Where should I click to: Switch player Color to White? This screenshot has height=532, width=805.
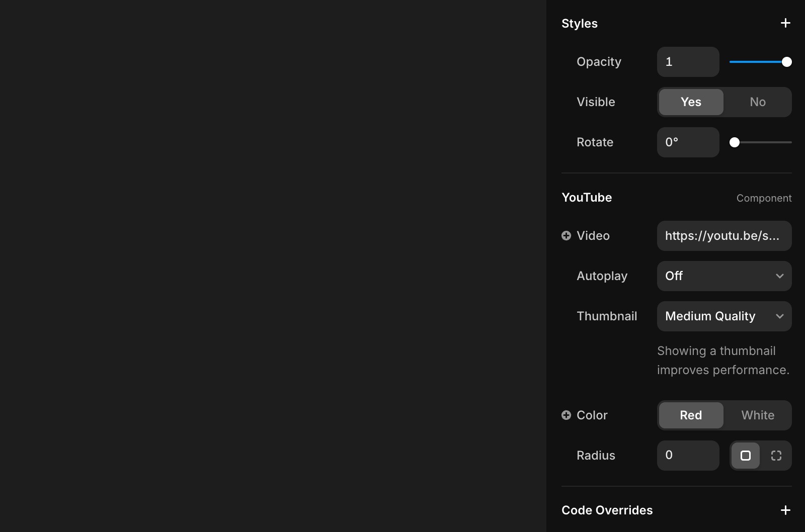pos(758,415)
